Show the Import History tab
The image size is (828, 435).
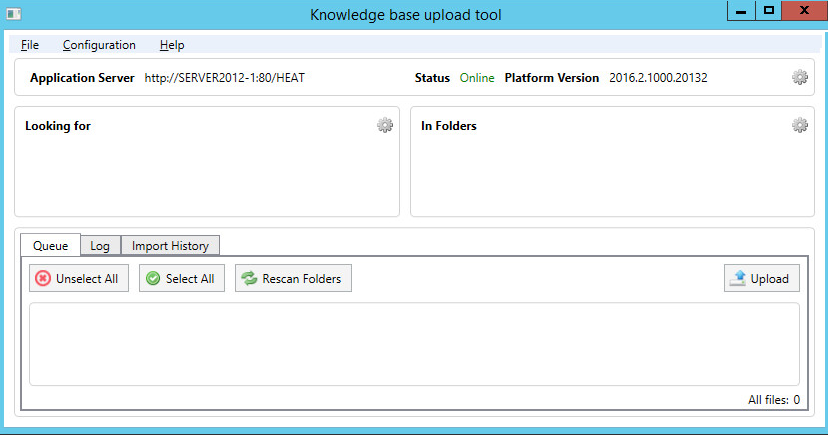tap(170, 246)
